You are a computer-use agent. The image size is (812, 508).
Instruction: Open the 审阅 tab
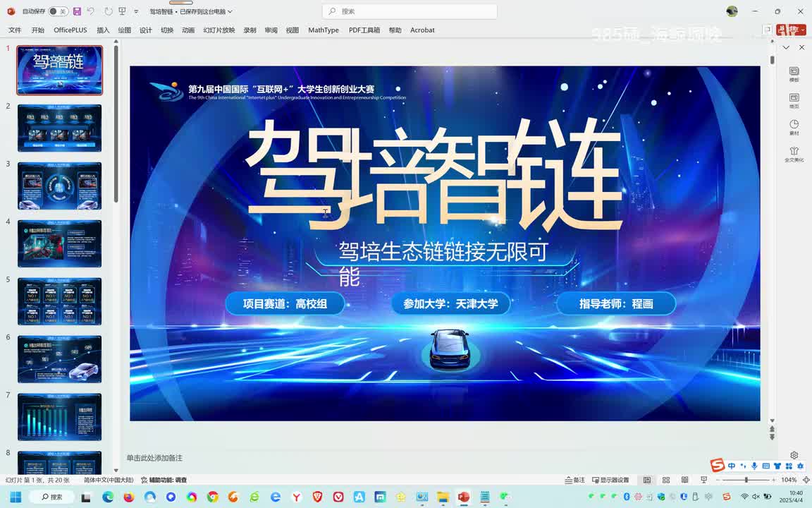point(271,30)
